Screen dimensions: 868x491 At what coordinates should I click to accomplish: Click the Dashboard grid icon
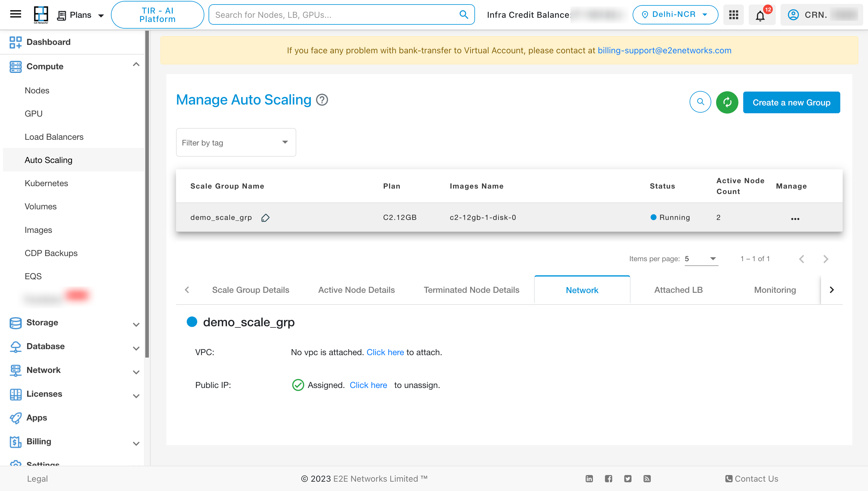15,42
